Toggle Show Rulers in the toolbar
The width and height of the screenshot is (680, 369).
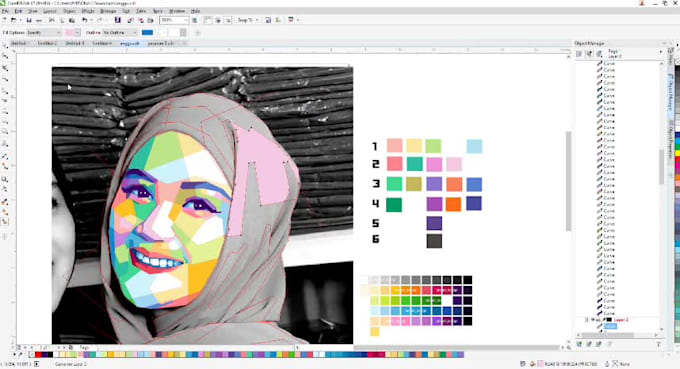pyautogui.click(x=208, y=20)
